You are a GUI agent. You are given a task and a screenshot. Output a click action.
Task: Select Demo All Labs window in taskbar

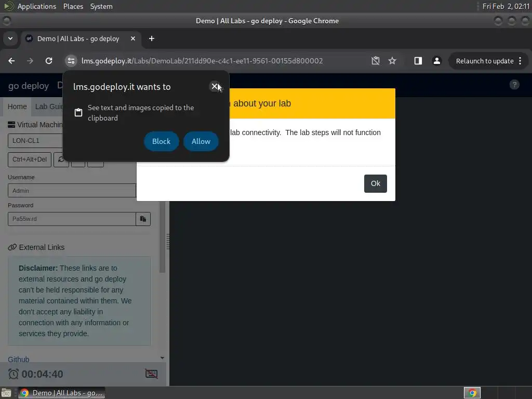pos(61,393)
